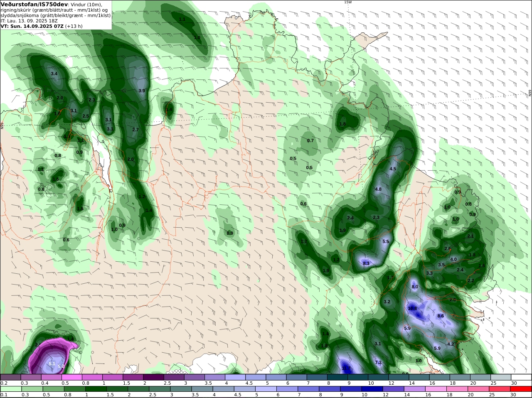532x398 pixels.
Task: Click the 7.3 precipitation value on the map
Action: [378, 363]
